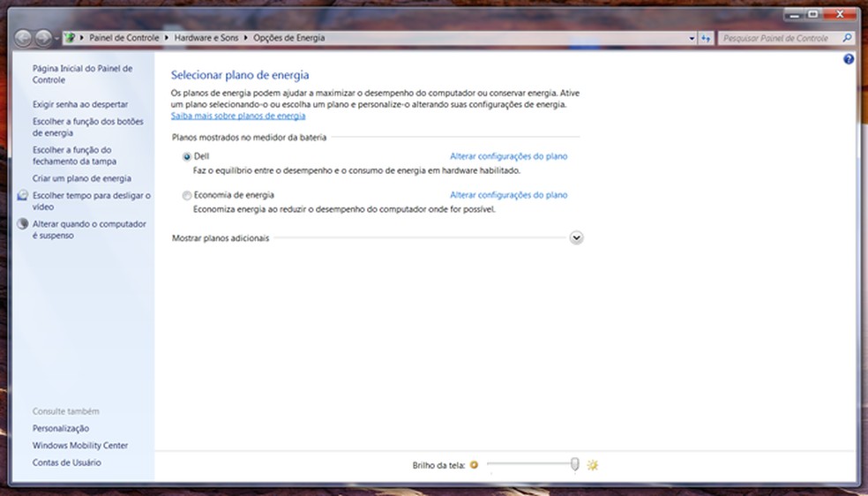
Task: Click the Back navigation arrow
Action: point(23,38)
